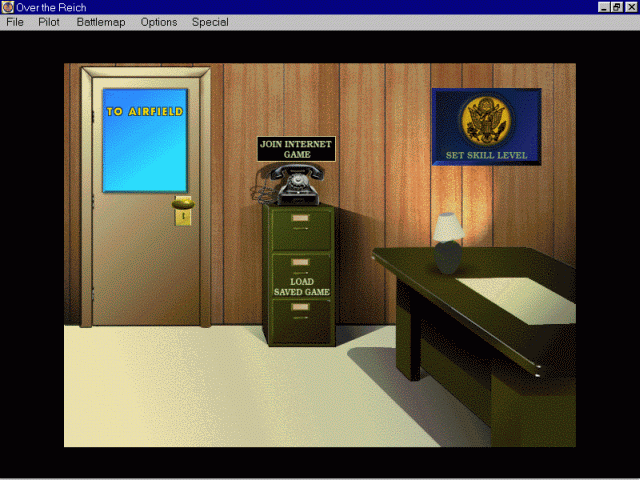Open the Pilot menu
640x480 pixels.
pyautogui.click(x=49, y=22)
